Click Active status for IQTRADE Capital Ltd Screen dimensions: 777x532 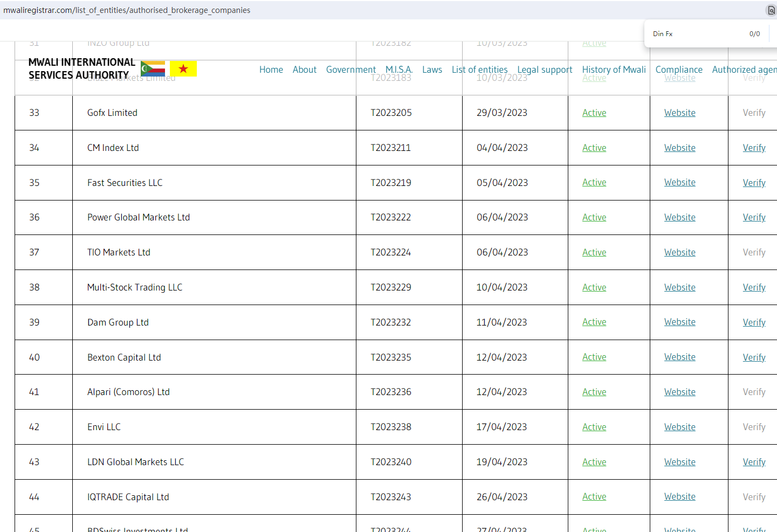(594, 496)
